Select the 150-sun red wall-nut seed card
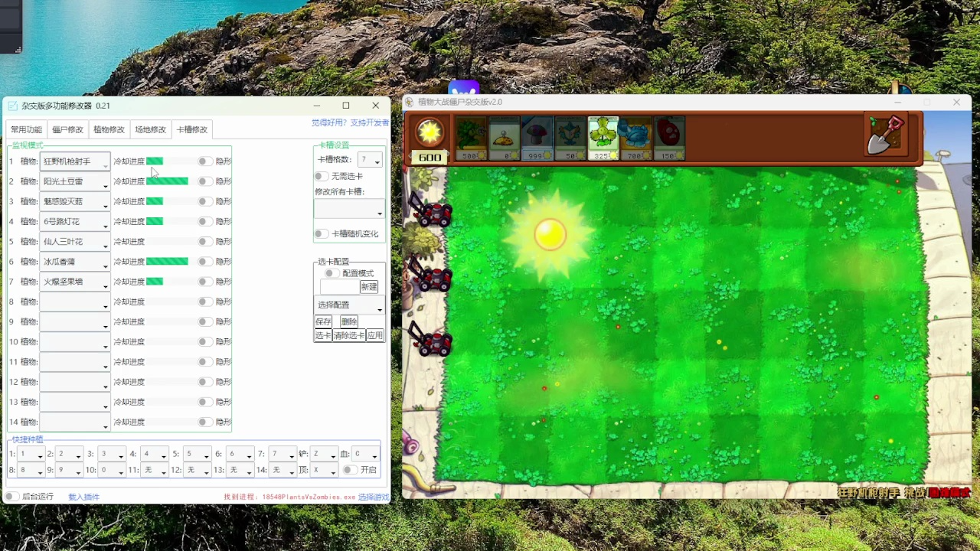 tap(668, 139)
